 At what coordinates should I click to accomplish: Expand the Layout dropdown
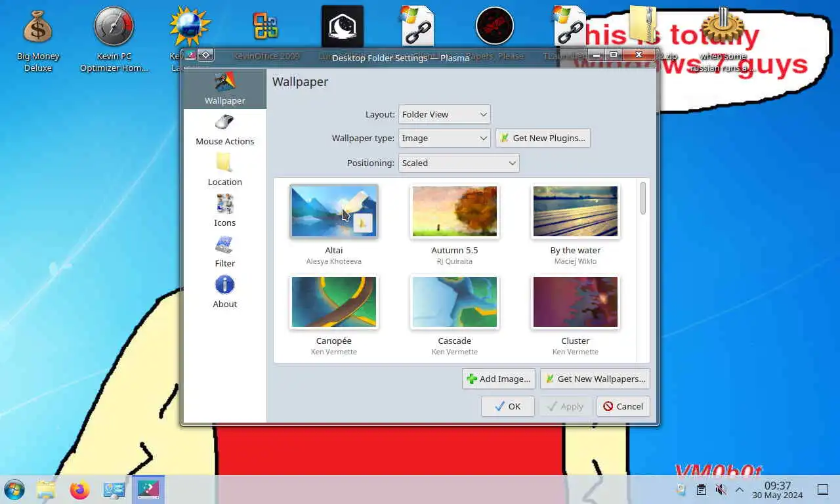point(444,114)
